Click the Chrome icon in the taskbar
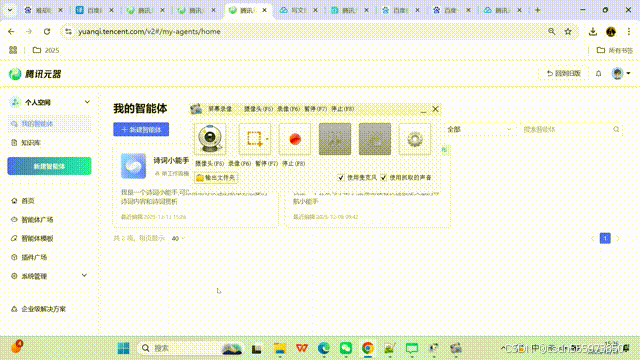 coord(368,348)
